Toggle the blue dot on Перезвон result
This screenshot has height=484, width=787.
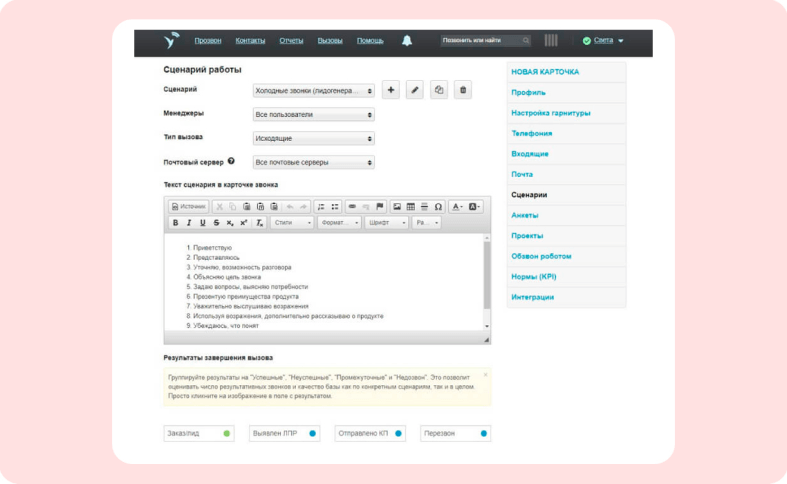(x=483, y=433)
